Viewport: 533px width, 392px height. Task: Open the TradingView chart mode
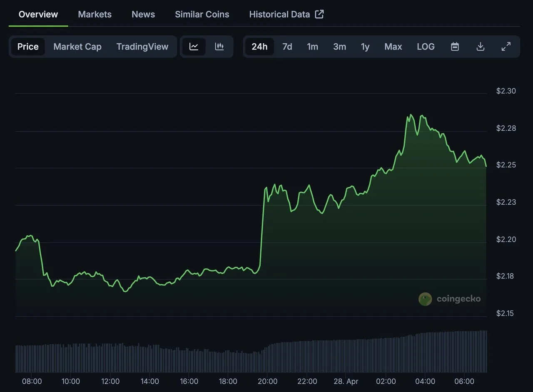[142, 47]
